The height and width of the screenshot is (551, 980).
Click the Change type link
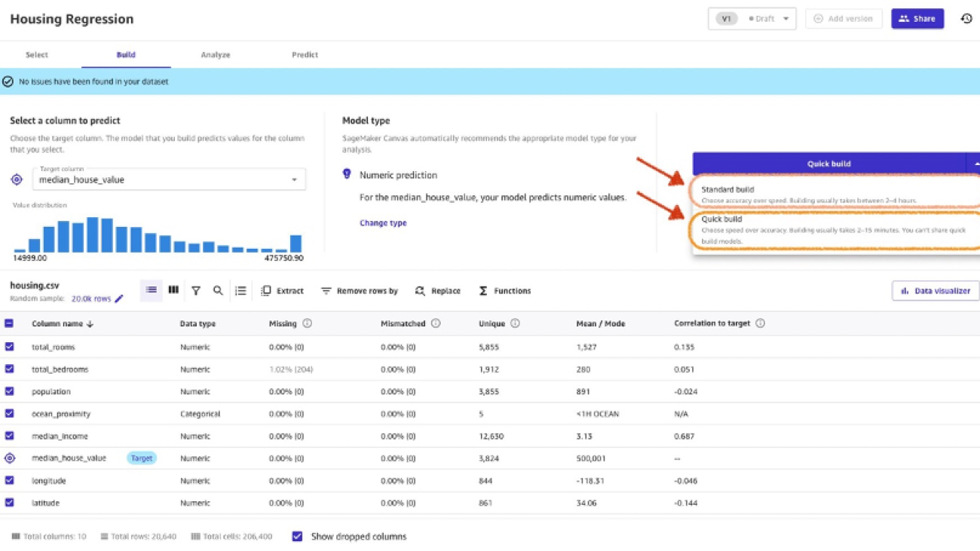[383, 223]
